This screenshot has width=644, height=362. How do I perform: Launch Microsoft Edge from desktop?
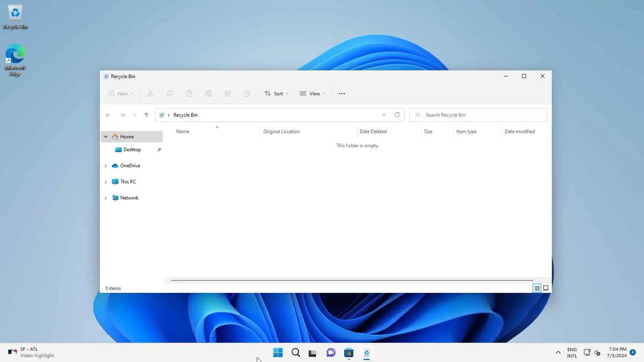15,60
